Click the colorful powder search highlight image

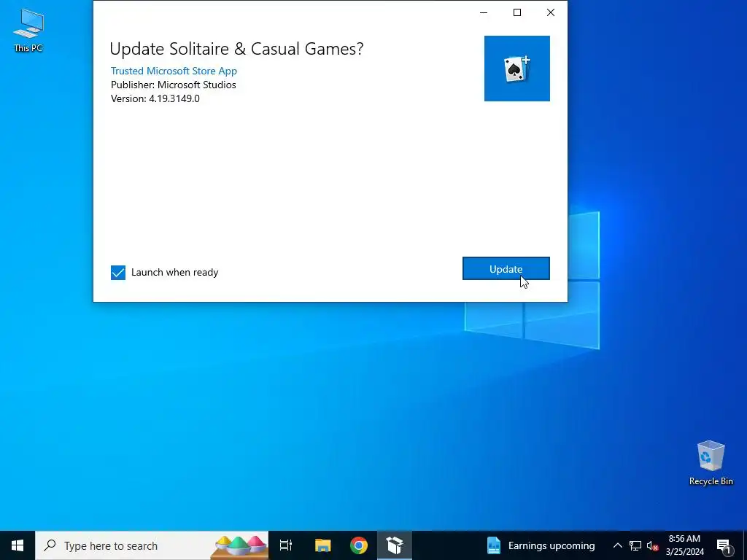click(x=239, y=546)
